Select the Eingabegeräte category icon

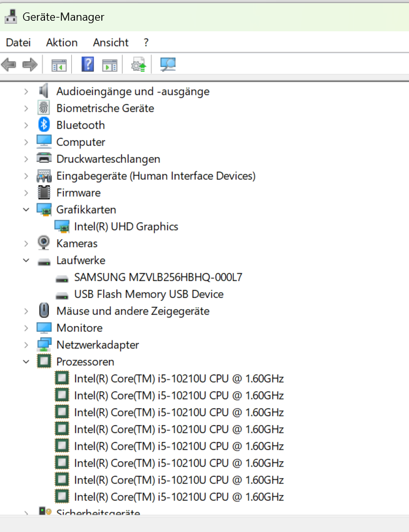click(x=44, y=176)
